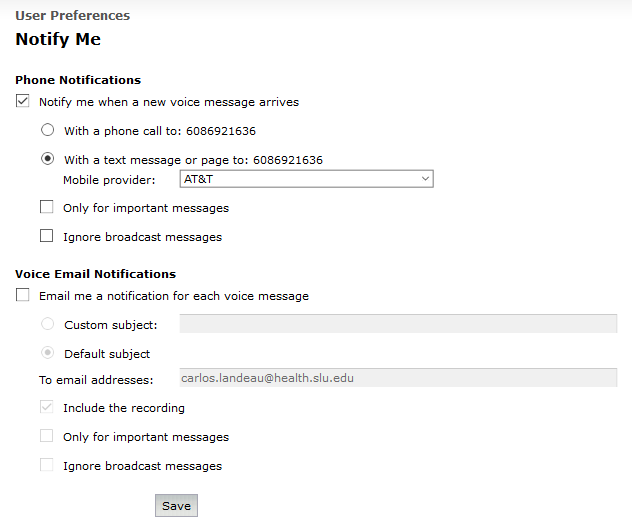This screenshot has width=632, height=532.
Task: Open the Mobile provider dropdown
Action: pyautogui.click(x=306, y=179)
